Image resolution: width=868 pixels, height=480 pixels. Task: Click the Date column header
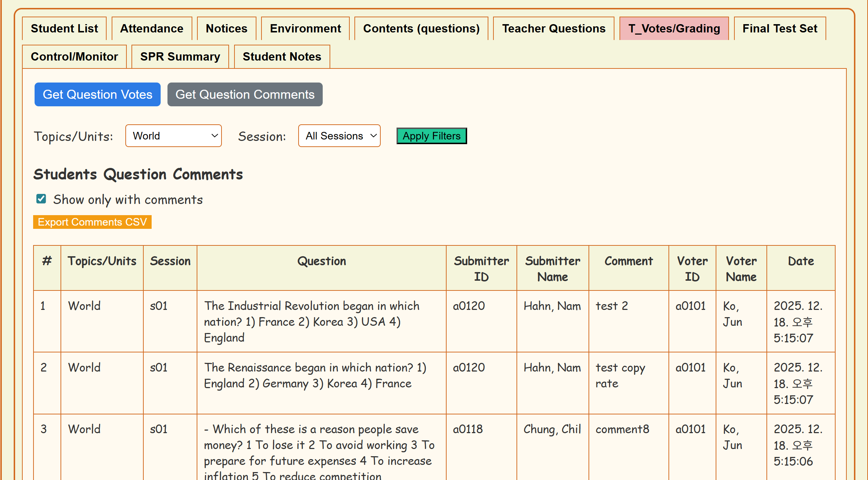click(801, 261)
